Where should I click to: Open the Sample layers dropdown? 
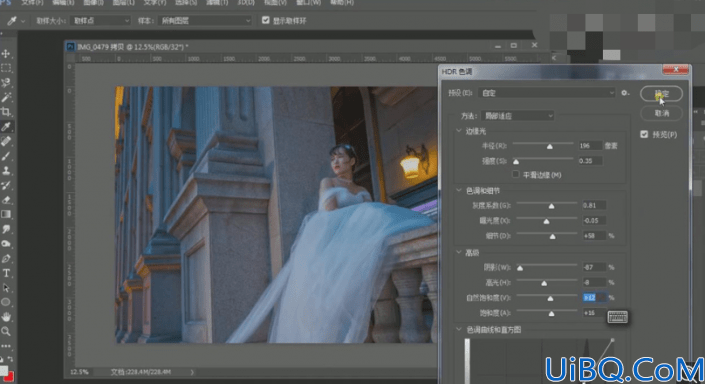pyautogui.click(x=205, y=21)
